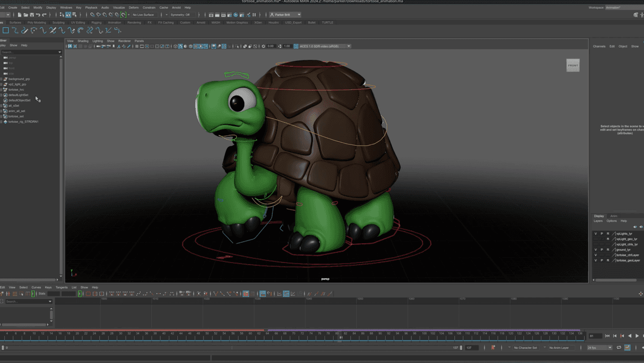Click the first square shelf icon
Screen dimensions: 644x363
tap(6, 31)
